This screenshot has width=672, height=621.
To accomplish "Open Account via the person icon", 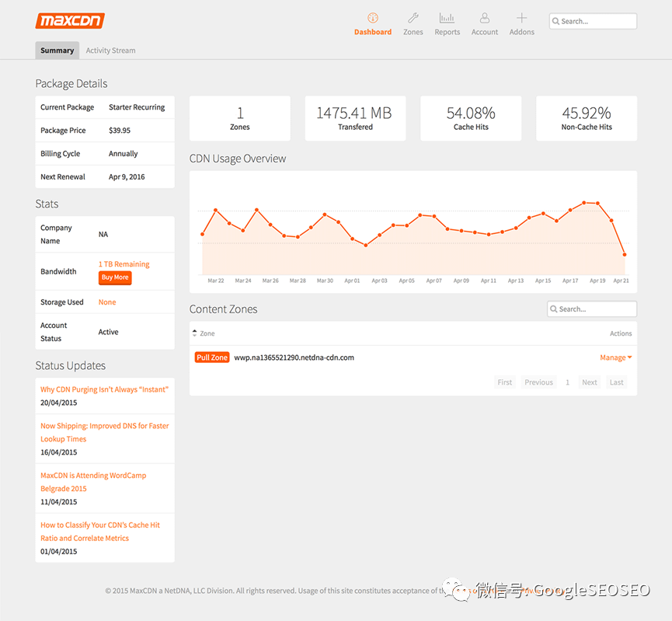I will [485, 18].
